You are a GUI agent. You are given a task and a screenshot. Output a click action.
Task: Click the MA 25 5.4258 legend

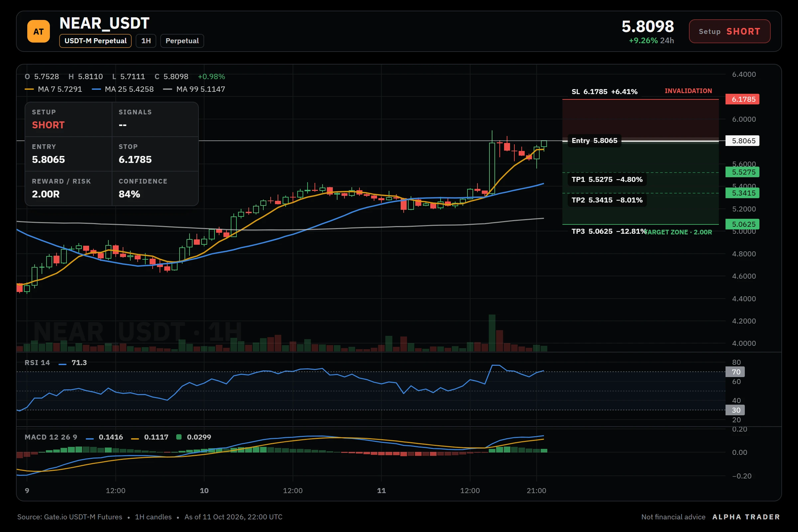[123, 89]
